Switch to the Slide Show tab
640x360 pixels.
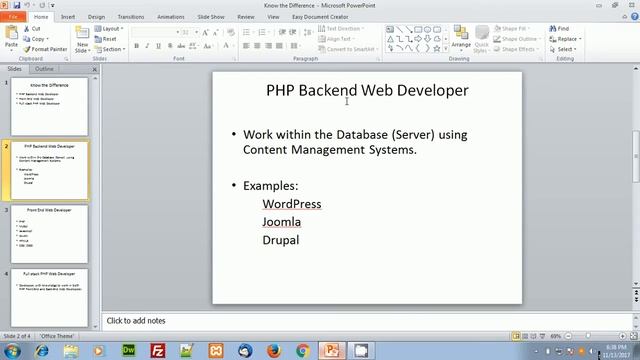tap(211, 17)
